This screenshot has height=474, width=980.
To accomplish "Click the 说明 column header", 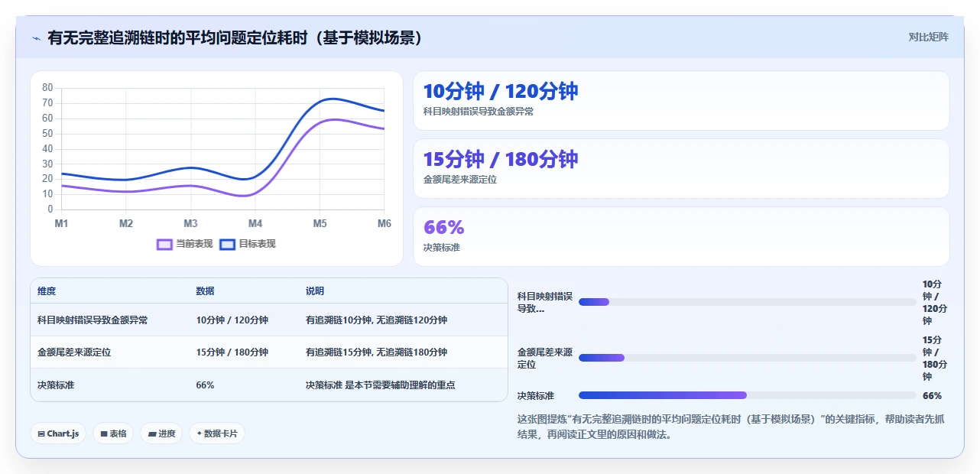I will coord(315,291).
